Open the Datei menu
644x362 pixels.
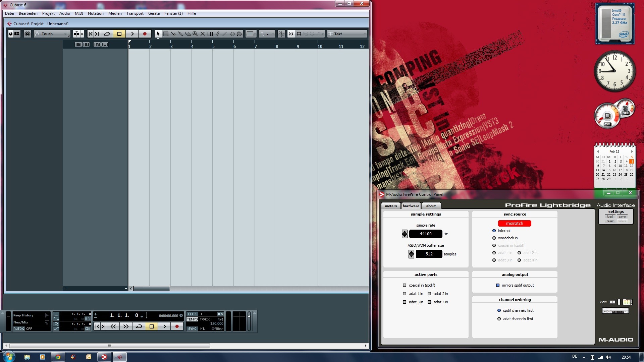point(10,13)
